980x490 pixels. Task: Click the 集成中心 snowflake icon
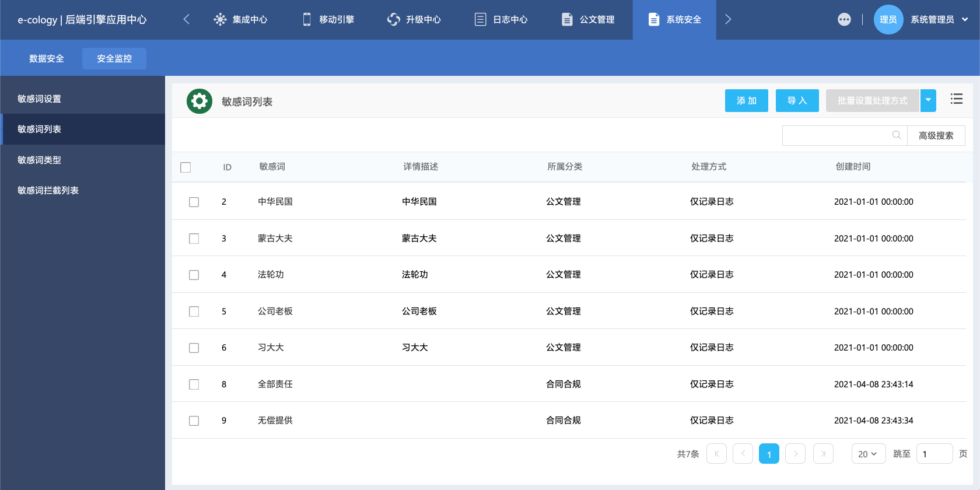pyautogui.click(x=220, y=19)
